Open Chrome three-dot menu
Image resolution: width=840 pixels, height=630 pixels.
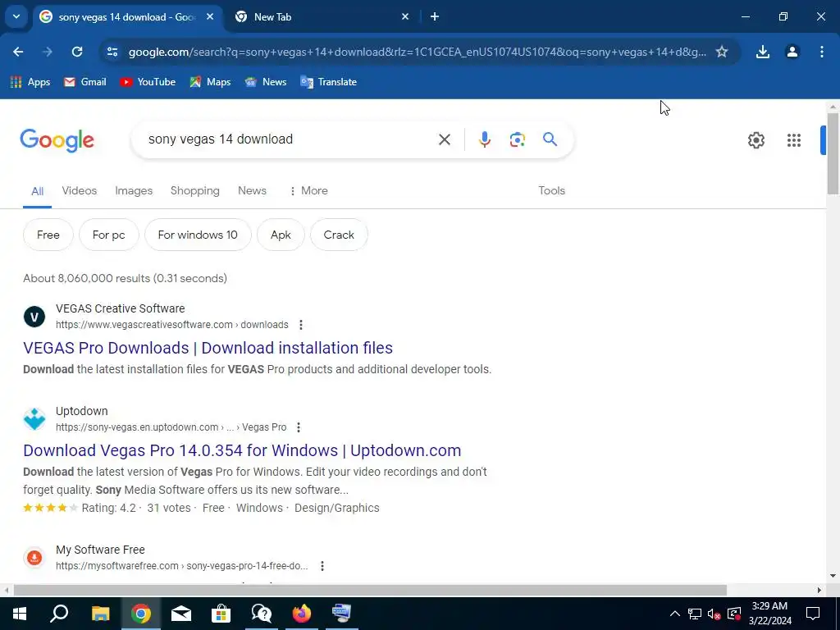pyautogui.click(x=821, y=52)
